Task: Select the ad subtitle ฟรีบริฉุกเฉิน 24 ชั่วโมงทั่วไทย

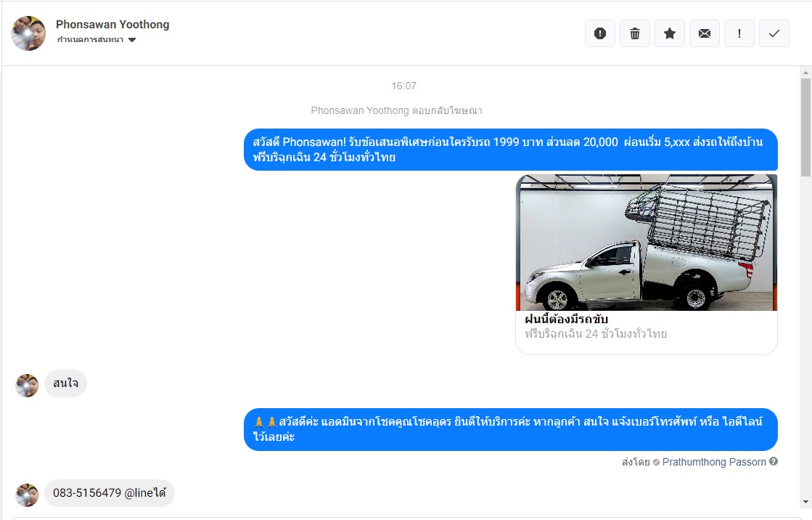Action: pos(596,334)
